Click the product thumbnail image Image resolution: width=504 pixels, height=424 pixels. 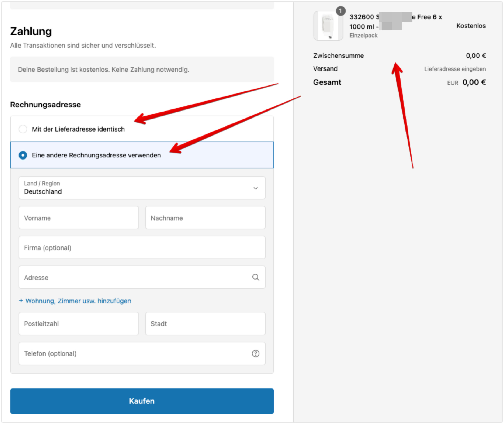328,26
